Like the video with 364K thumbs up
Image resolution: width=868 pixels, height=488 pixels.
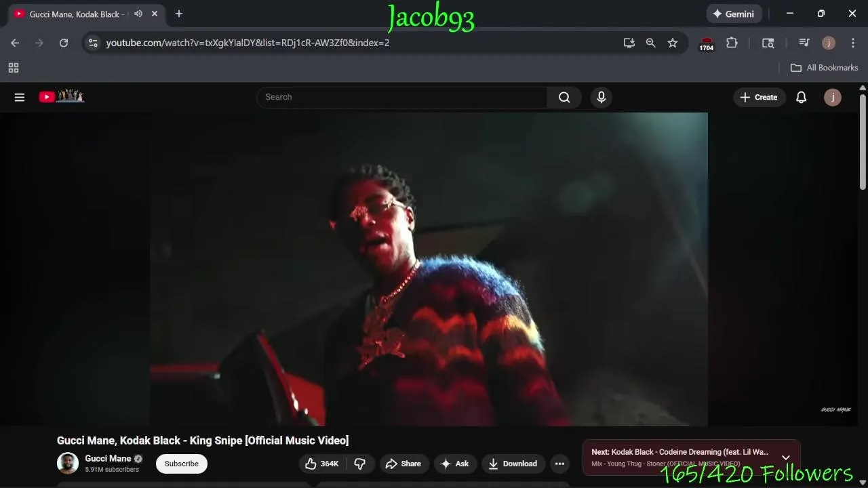322,464
